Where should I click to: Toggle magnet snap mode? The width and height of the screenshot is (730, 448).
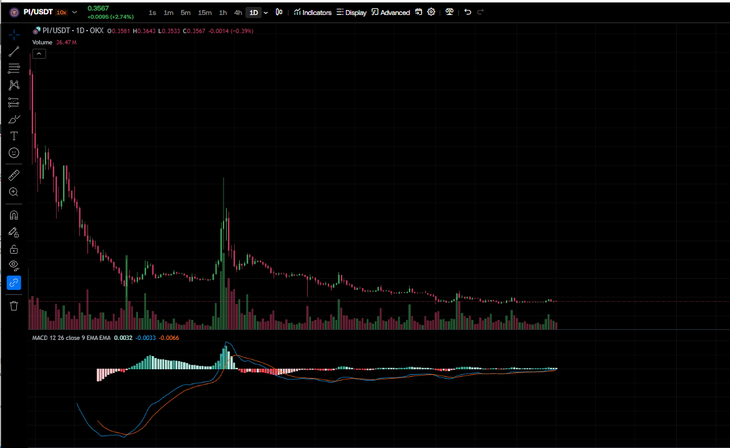[x=14, y=215]
